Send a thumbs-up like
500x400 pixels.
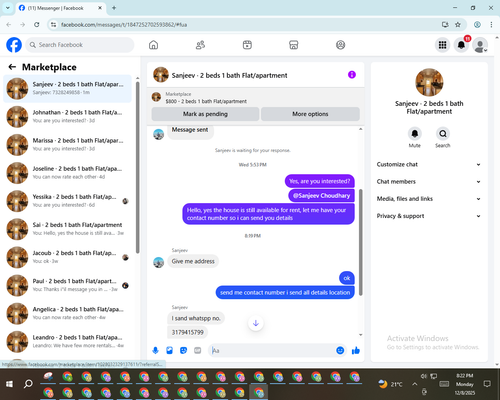coord(356,350)
